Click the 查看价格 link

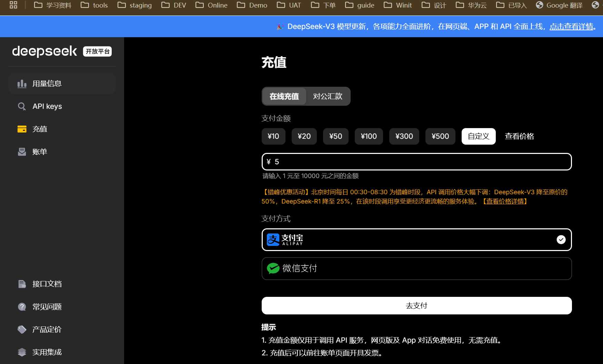(519, 136)
